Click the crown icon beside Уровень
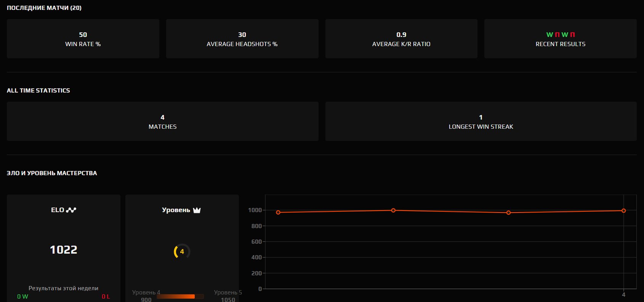The image size is (644, 302). pos(197,210)
